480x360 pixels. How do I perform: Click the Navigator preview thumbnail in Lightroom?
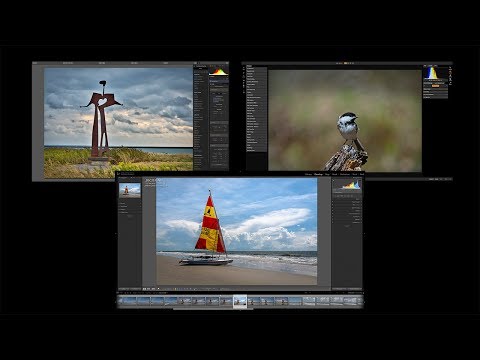point(130,190)
